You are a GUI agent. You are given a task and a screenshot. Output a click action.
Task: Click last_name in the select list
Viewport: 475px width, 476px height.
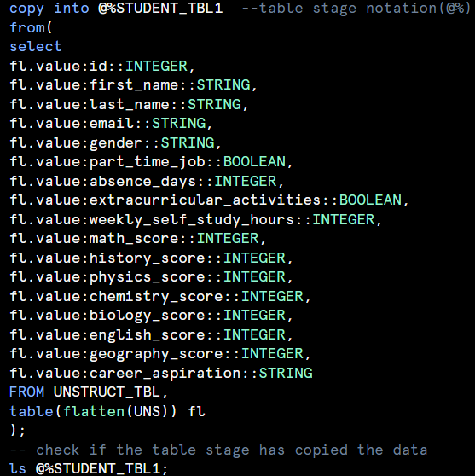coord(129,104)
